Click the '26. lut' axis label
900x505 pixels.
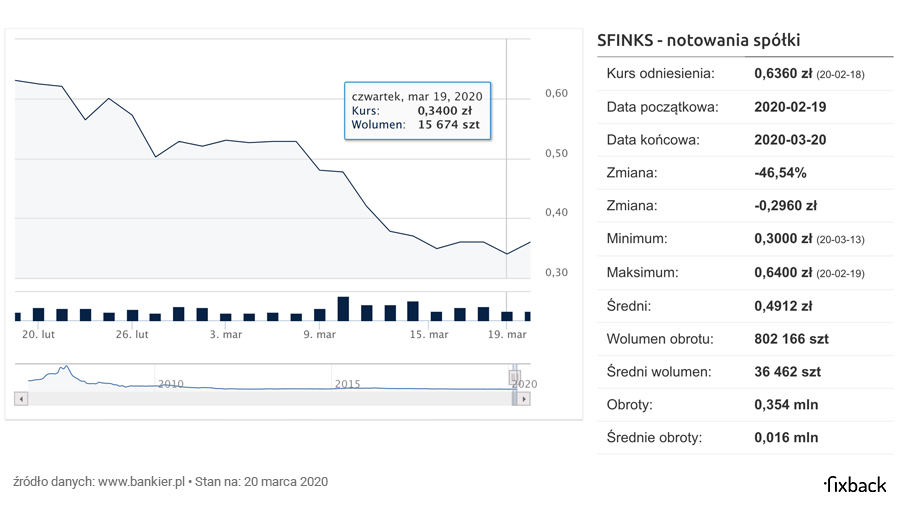[132, 334]
